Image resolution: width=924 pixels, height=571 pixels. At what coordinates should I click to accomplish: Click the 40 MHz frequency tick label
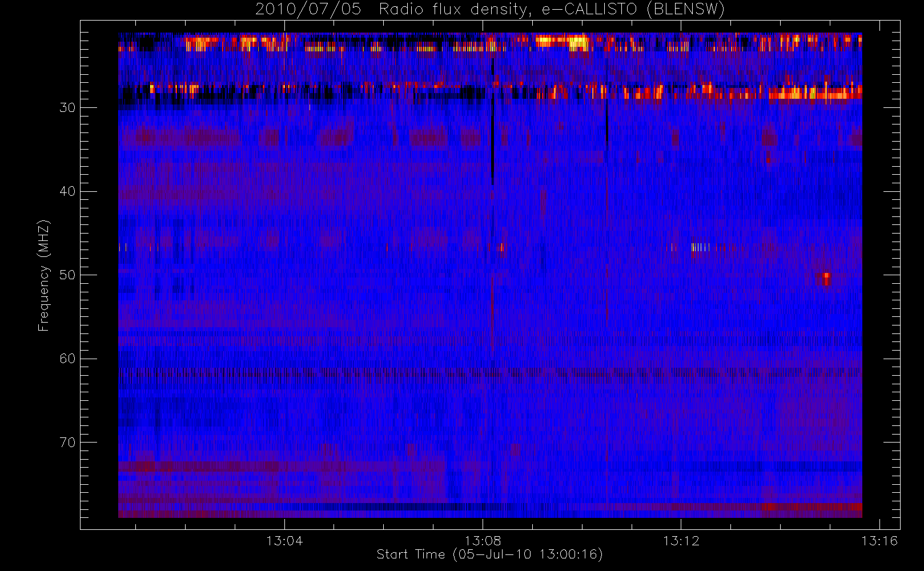point(67,191)
